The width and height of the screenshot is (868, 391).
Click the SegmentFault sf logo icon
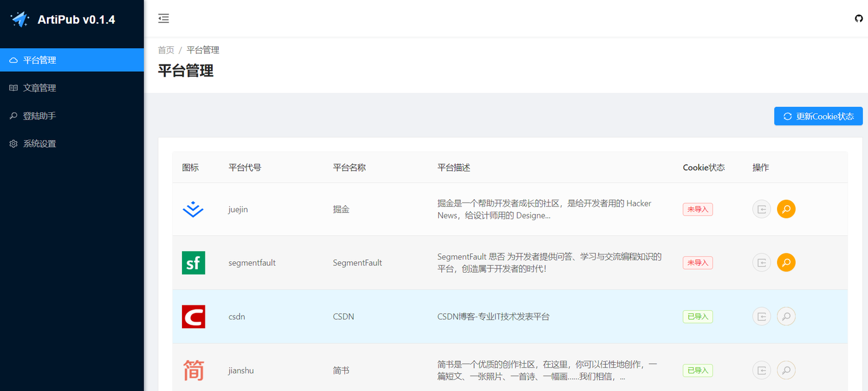193,262
